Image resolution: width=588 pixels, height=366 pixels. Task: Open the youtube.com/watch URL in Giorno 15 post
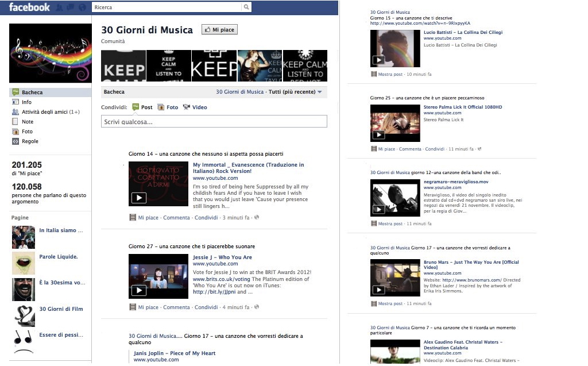coord(420,24)
